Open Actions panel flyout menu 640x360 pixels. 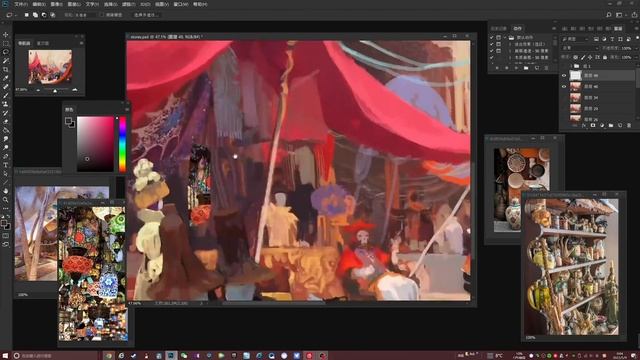click(x=554, y=28)
